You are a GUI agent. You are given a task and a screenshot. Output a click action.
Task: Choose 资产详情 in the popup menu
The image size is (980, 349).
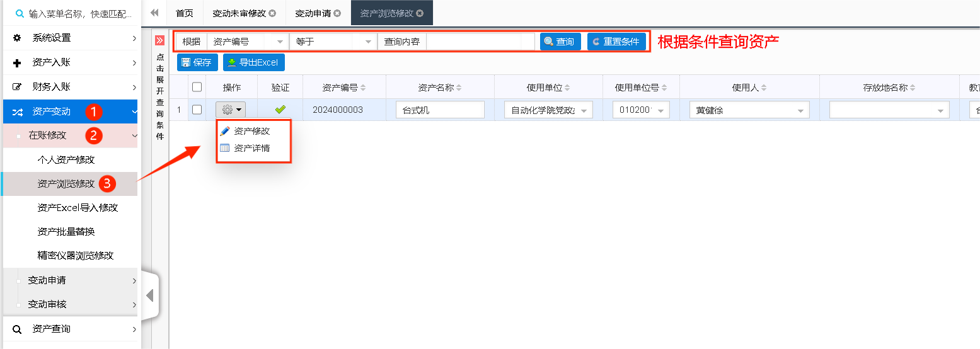251,148
